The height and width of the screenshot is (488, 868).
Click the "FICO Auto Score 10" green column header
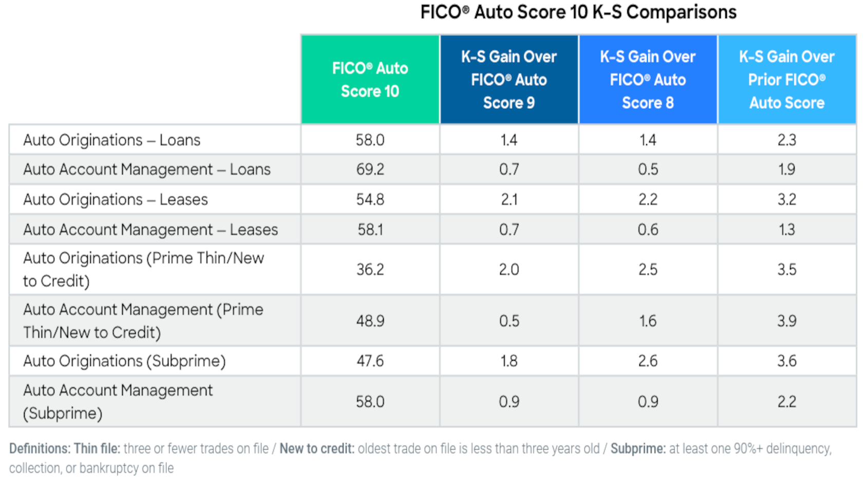click(x=370, y=80)
